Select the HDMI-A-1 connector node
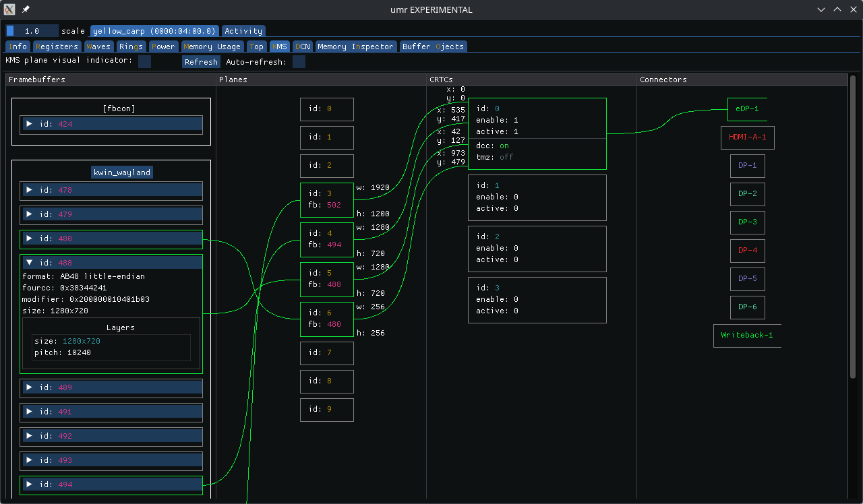863x504 pixels. (x=747, y=137)
